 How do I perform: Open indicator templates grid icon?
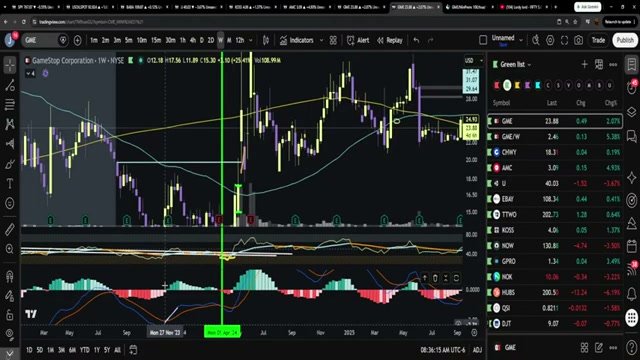(x=333, y=40)
